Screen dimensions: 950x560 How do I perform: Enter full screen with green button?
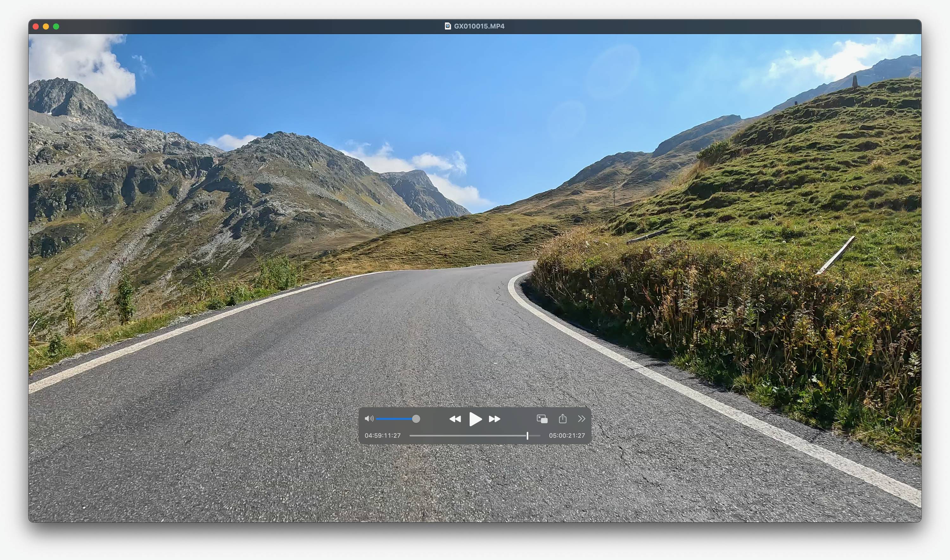coord(56,26)
